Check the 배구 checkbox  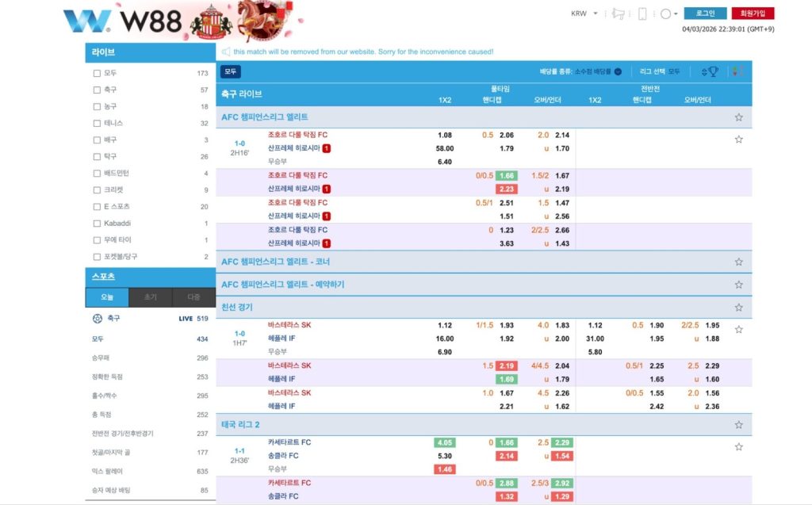pos(97,140)
